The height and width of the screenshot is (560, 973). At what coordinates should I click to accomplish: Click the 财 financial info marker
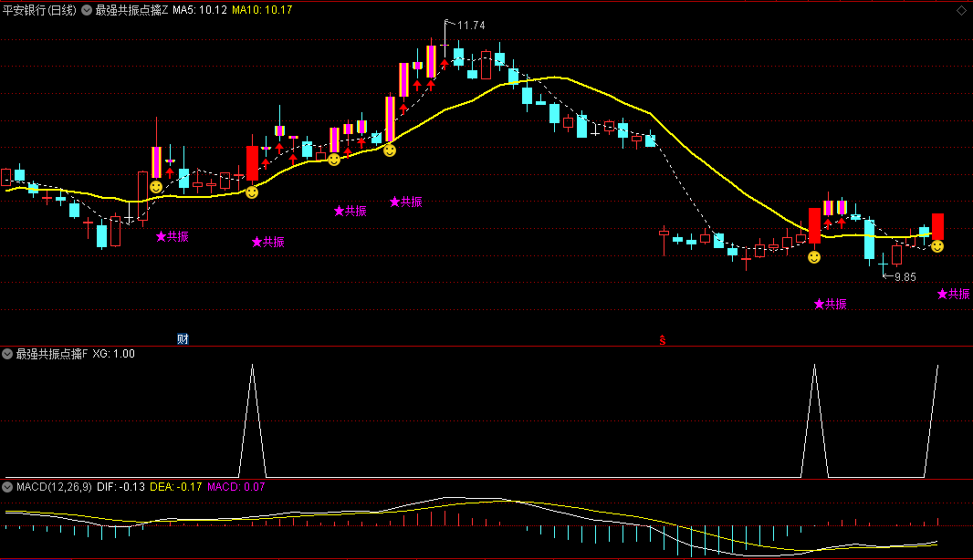(x=183, y=338)
